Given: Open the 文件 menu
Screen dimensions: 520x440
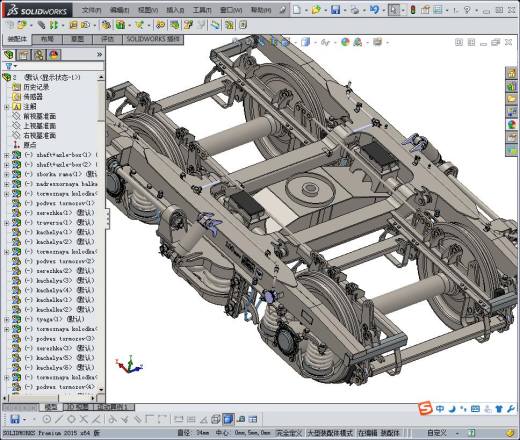Looking at the screenshot, I should [91, 10].
